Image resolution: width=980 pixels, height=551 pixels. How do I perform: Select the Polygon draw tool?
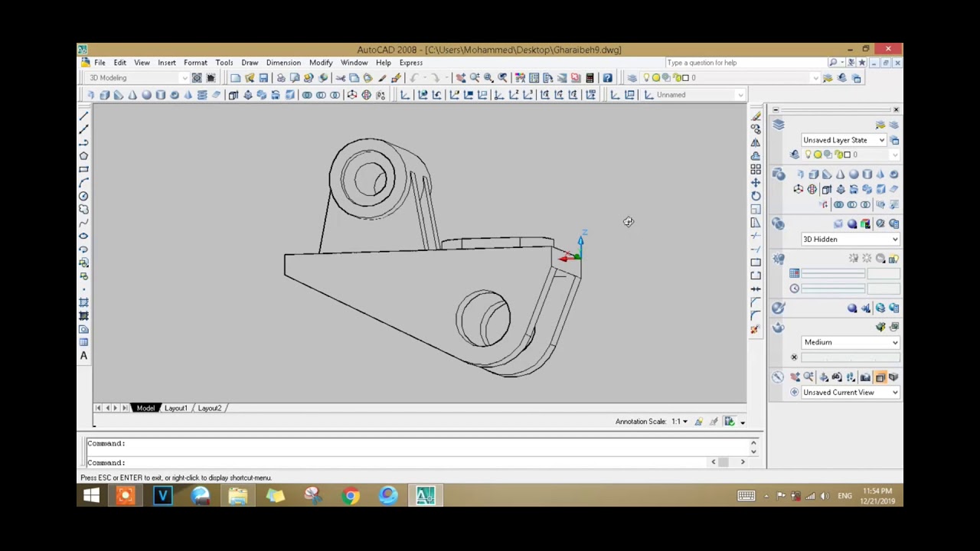coord(83,155)
